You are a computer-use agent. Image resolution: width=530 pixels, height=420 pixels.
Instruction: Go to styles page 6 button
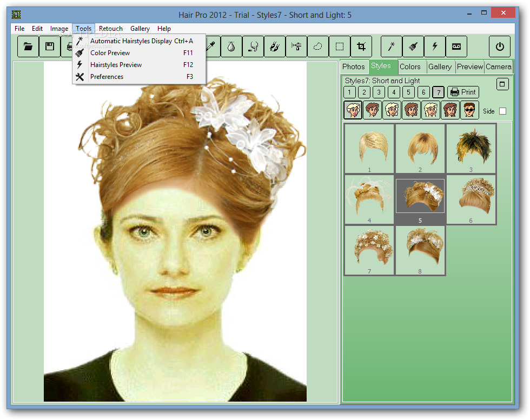point(423,92)
